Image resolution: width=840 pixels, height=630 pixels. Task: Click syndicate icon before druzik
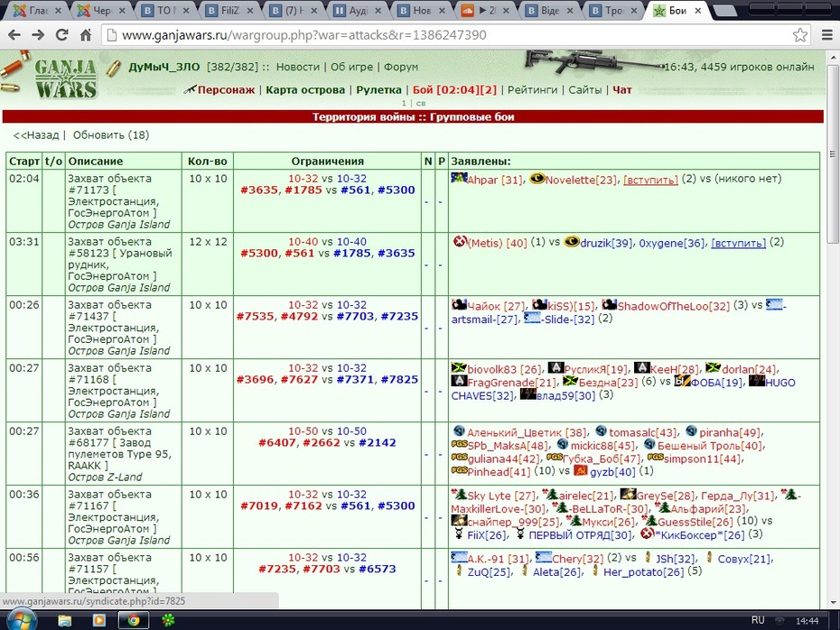click(572, 241)
